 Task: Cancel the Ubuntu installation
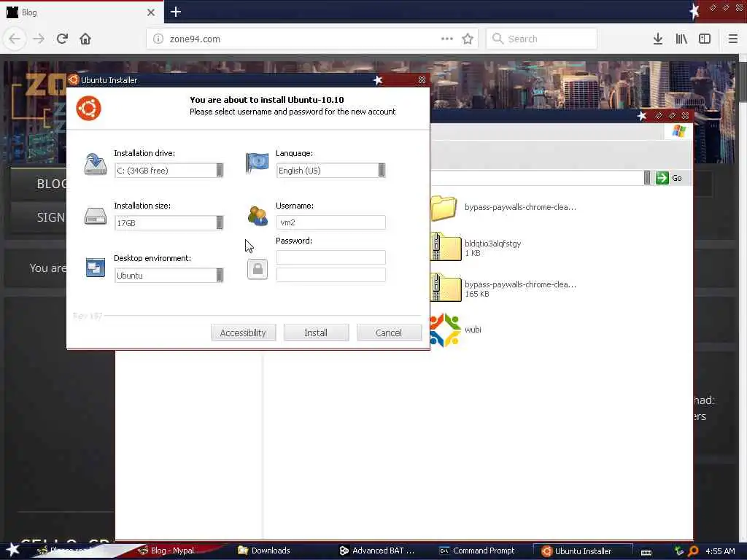389,332
